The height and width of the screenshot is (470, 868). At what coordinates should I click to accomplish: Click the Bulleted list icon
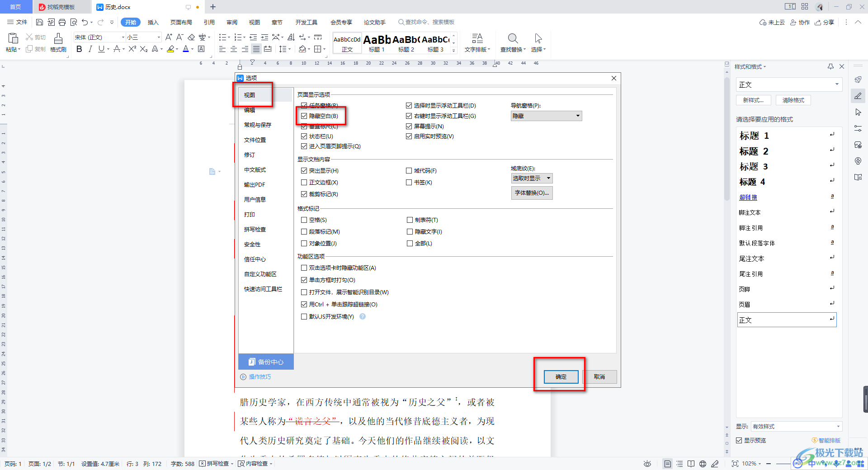[222, 37]
